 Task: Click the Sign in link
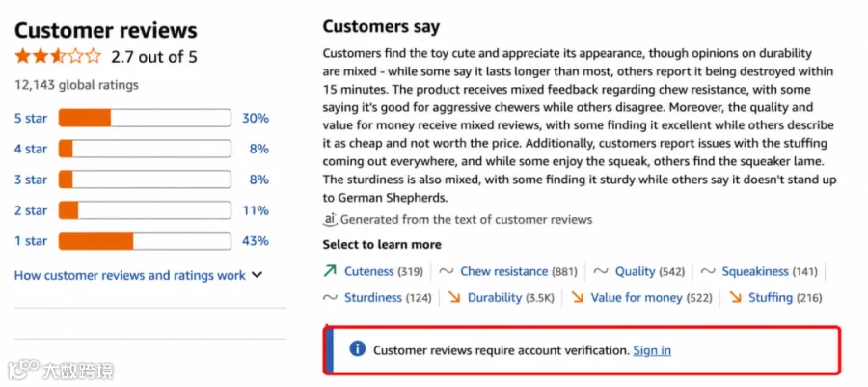pos(652,350)
